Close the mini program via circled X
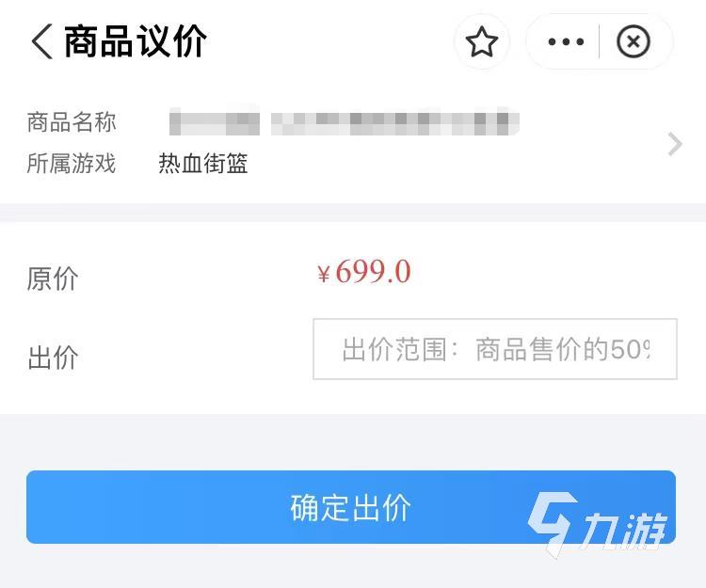Screen dimensions: 706x588 (x=634, y=41)
